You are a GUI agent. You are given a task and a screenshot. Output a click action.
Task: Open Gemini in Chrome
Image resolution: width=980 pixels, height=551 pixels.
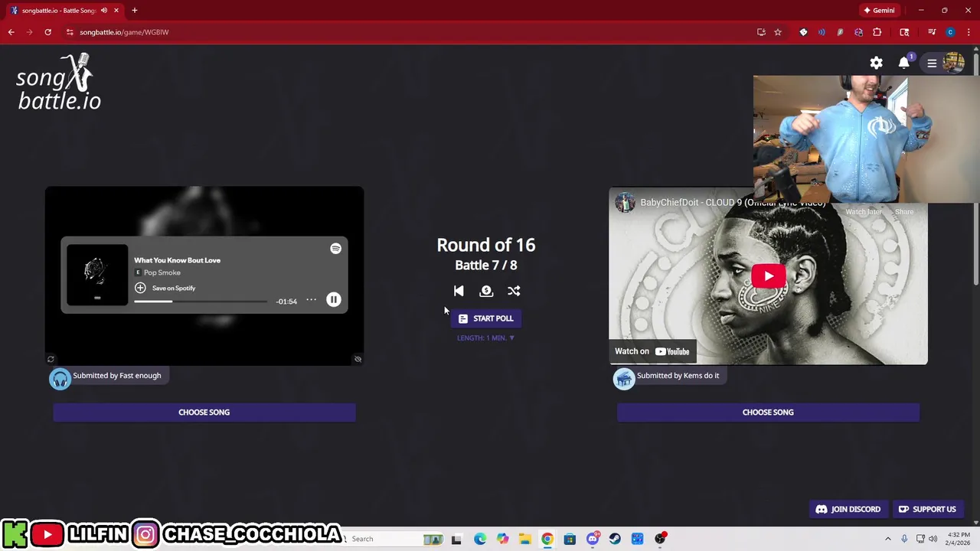879,11
